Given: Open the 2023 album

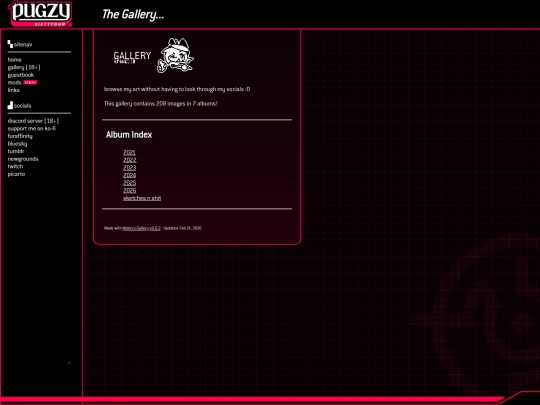Looking at the screenshot, I should click(x=129, y=167).
